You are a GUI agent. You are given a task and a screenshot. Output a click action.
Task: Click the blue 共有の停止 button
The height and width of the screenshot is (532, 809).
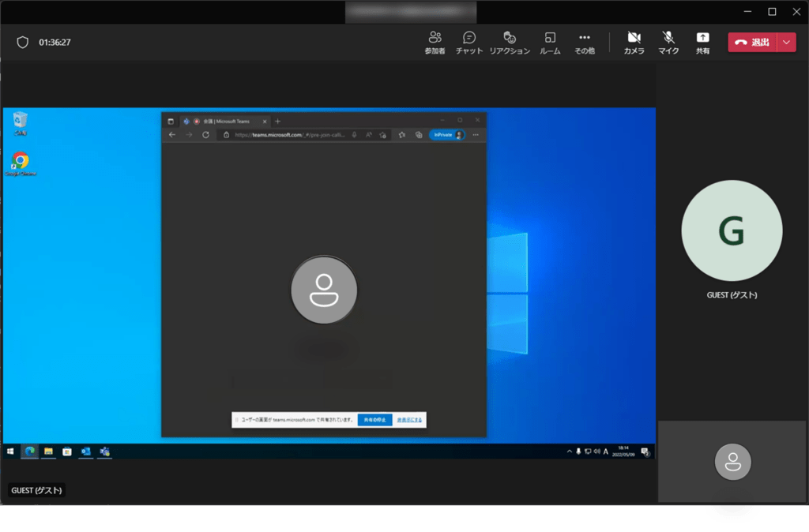click(374, 420)
